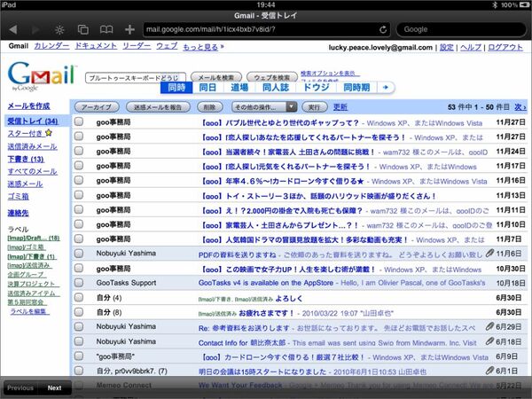Screen dimensions: 532x399
Task: Open すべてのメール folder
Action: 32,171
